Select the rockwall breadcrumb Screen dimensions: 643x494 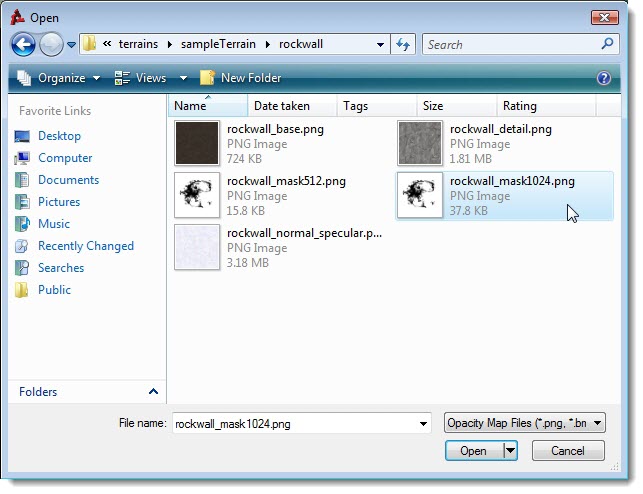[x=301, y=44]
